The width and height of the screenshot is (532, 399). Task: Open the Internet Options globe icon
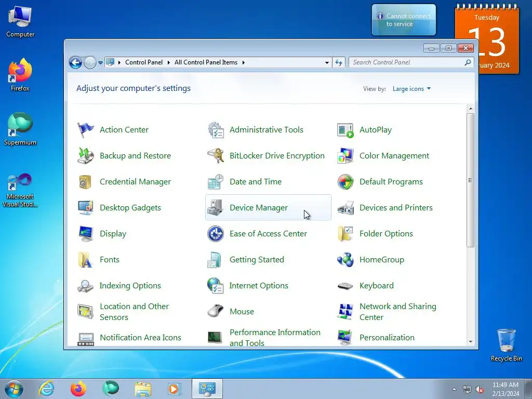pyautogui.click(x=216, y=286)
